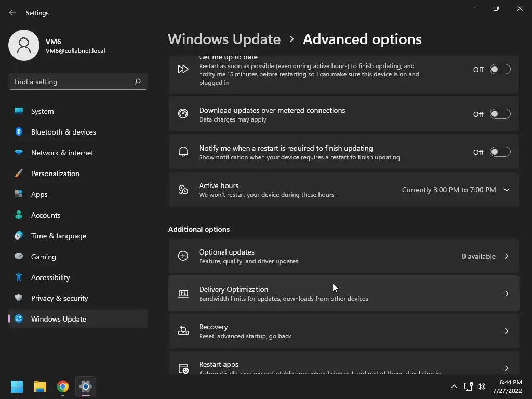Expand the Active hours dropdown
This screenshot has height=399, width=532.
click(506, 190)
